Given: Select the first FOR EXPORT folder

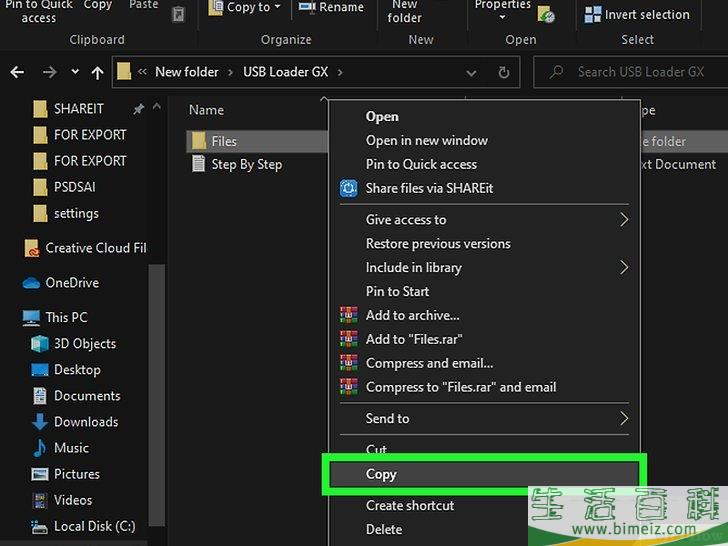Looking at the screenshot, I should click(x=80, y=135).
